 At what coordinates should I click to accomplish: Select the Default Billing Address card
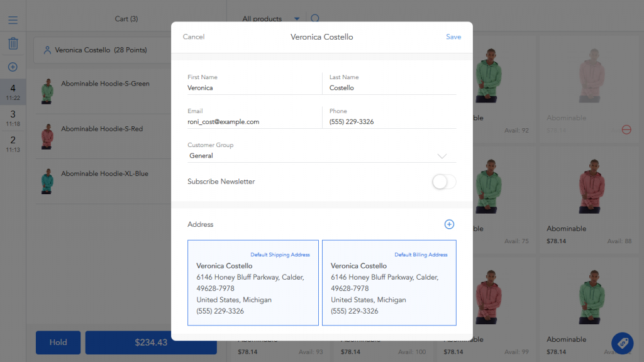389,283
